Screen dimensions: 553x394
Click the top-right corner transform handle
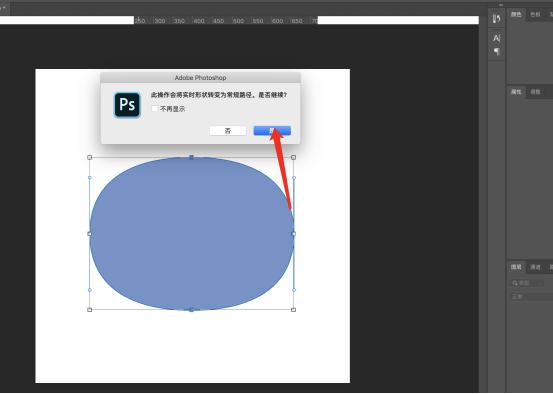(293, 157)
